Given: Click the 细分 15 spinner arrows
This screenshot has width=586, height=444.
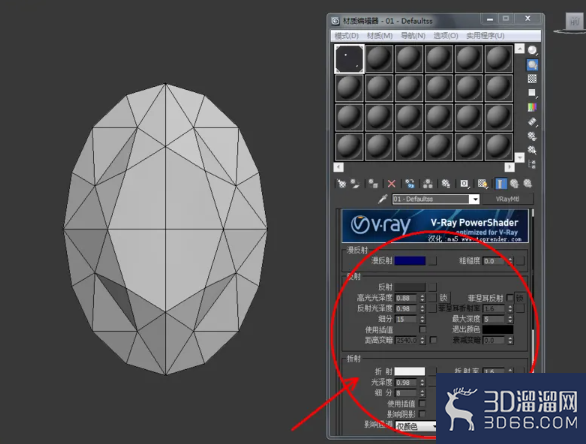Looking at the screenshot, I should (x=422, y=319).
